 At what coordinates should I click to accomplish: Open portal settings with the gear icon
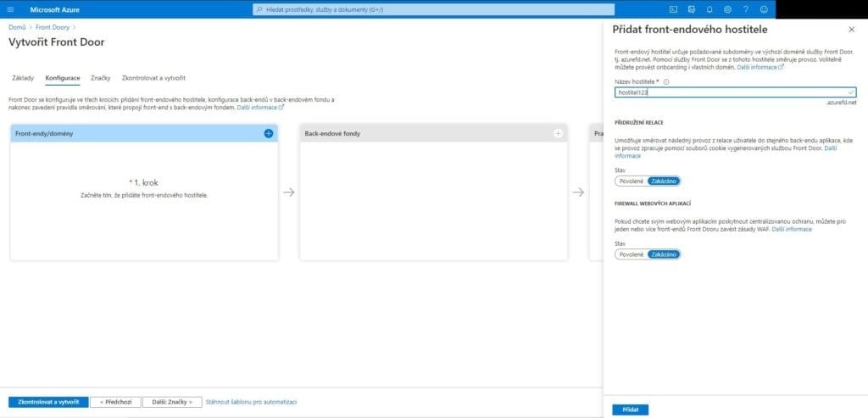click(x=727, y=9)
